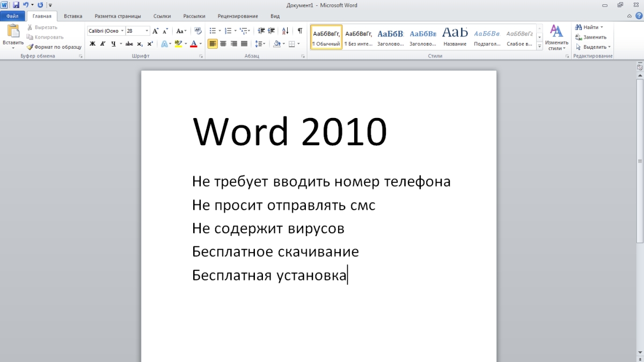Apply bulleted list formatting
The height and width of the screenshot is (362, 644).
coord(212,31)
